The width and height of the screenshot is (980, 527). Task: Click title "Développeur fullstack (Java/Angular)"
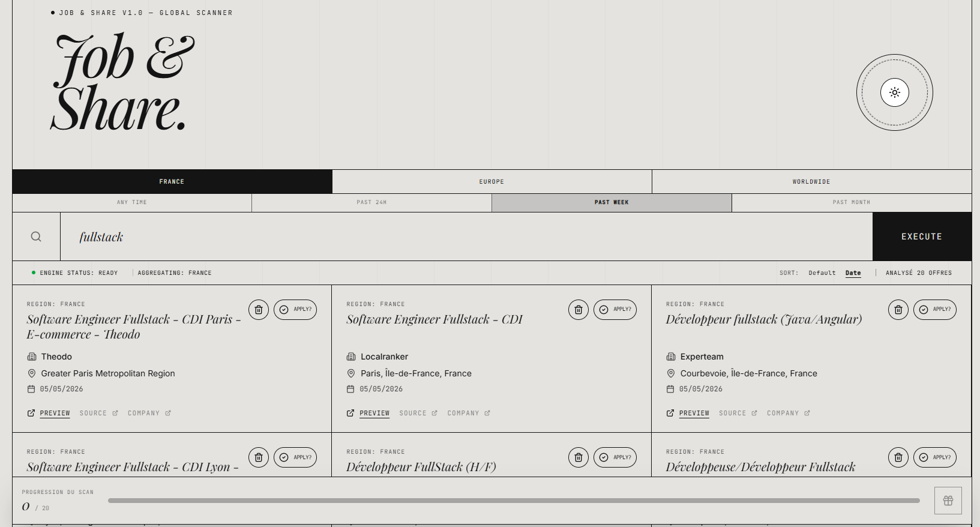[x=764, y=319]
